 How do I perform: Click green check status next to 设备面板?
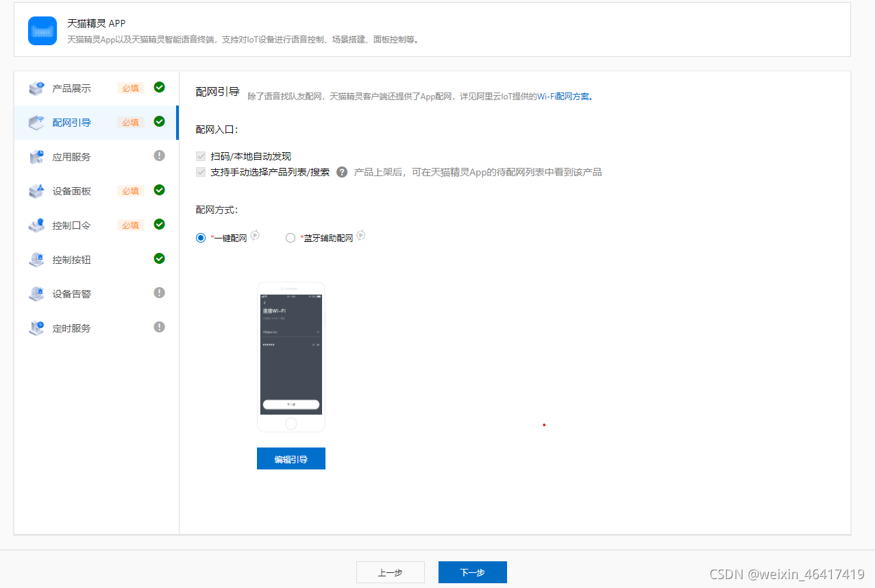pyautogui.click(x=160, y=190)
